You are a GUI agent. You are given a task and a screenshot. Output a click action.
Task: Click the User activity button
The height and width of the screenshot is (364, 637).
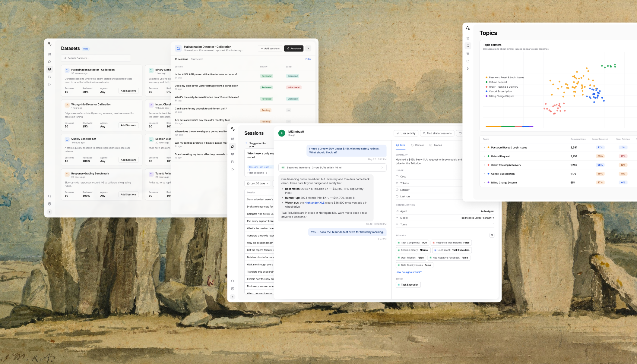click(406, 133)
